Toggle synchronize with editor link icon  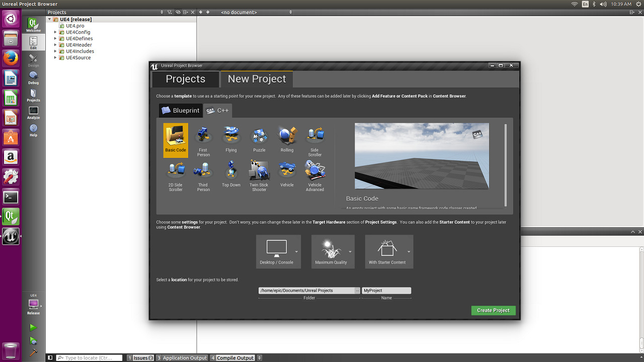(x=178, y=12)
